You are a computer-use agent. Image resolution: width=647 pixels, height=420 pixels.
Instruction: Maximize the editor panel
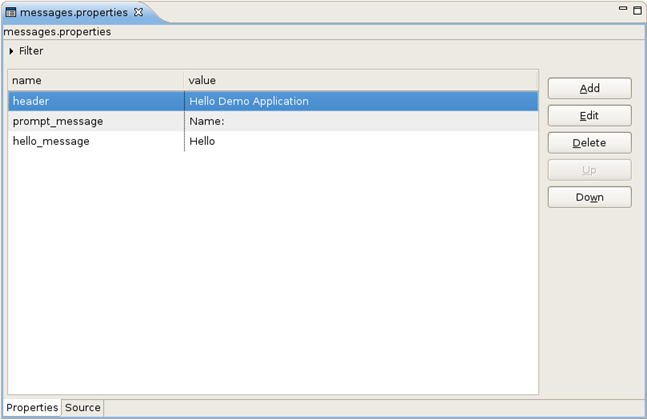tap(637, 10)
